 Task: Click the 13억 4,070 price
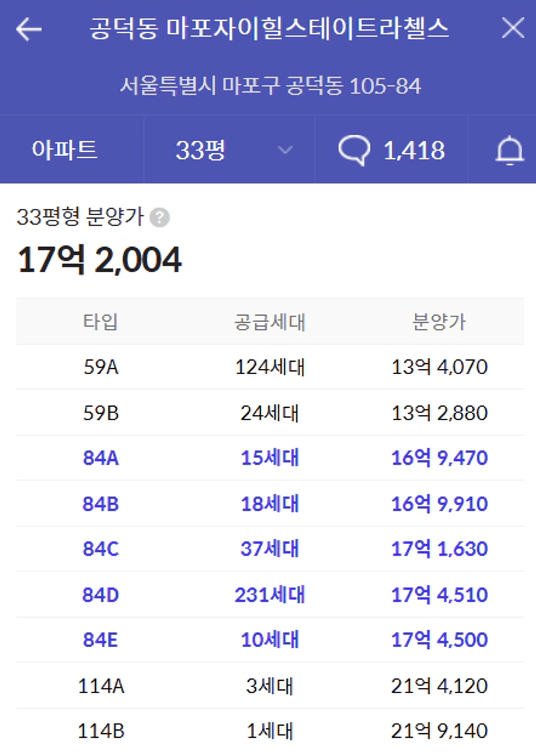(439, 367)
